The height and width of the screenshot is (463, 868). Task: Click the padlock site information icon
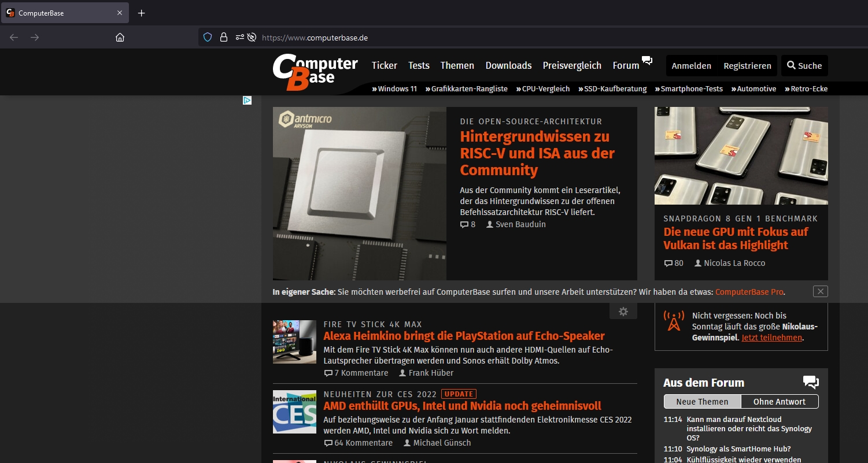223,38
